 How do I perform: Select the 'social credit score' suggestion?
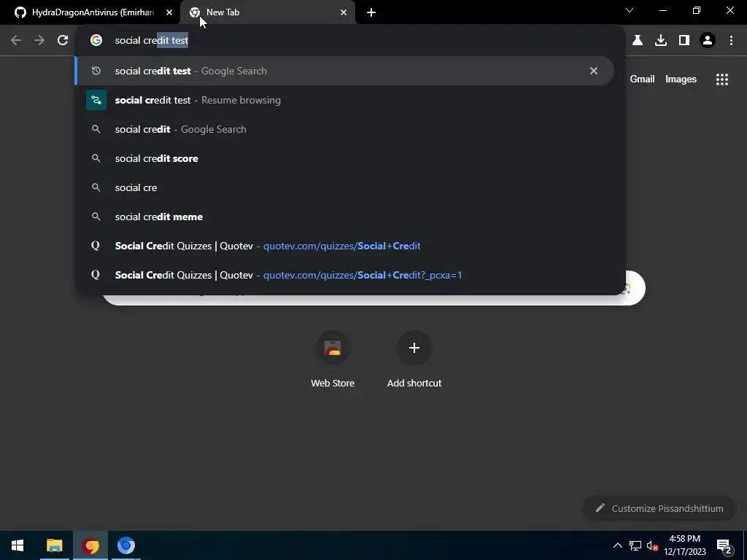click(344, 158)
